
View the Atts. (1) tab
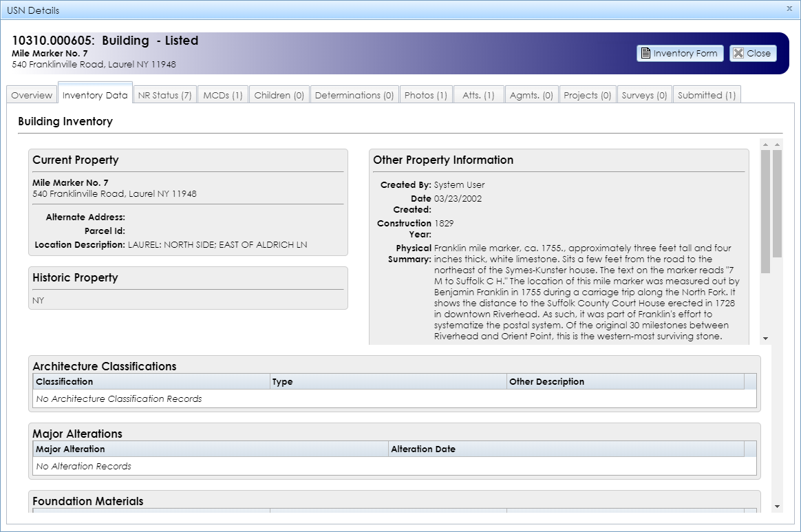click(x=478, y=94)
